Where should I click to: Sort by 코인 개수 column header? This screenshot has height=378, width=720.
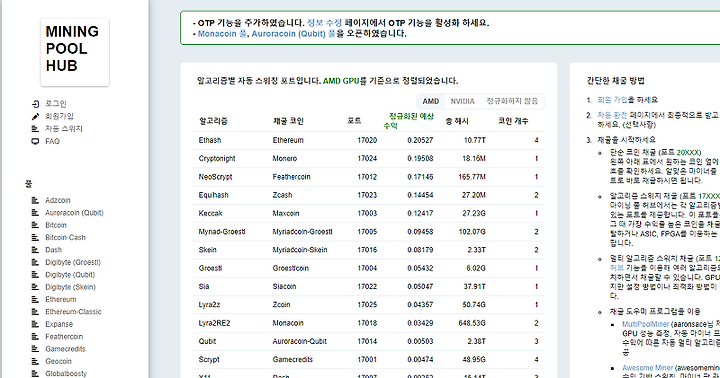pyautogui.click(x=513, y=121)
